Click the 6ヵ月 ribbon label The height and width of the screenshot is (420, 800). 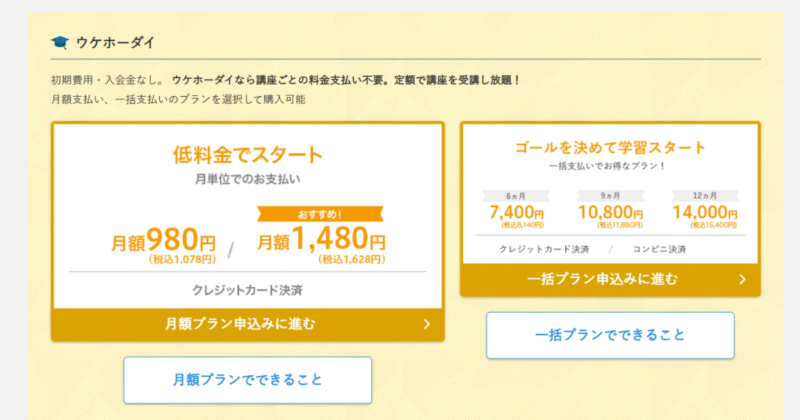(516, 196)
